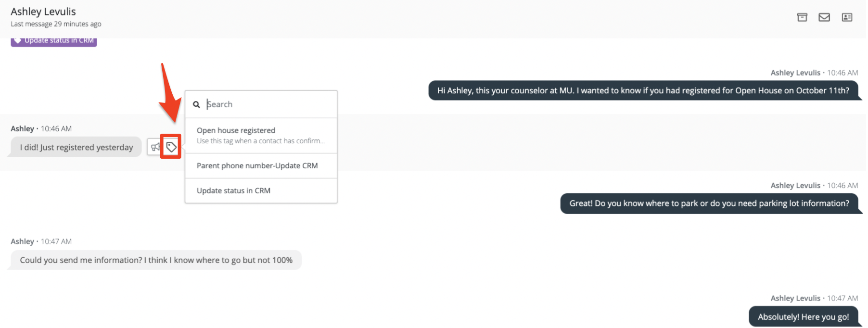Click the tag description "Use this tag when" text
This screenshot has height=328, width=868.
tap(260, 141)
